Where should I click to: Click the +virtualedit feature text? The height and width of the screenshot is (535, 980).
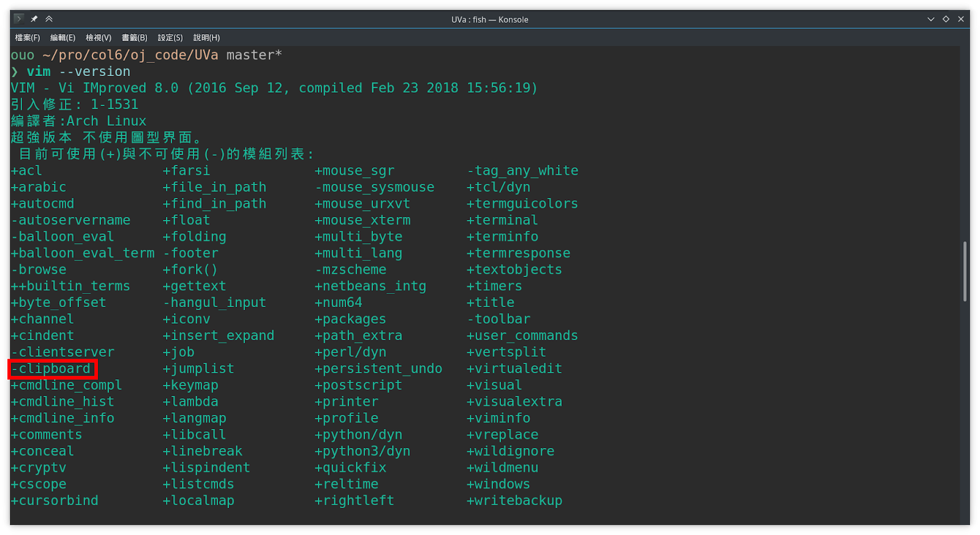[514, 369]
